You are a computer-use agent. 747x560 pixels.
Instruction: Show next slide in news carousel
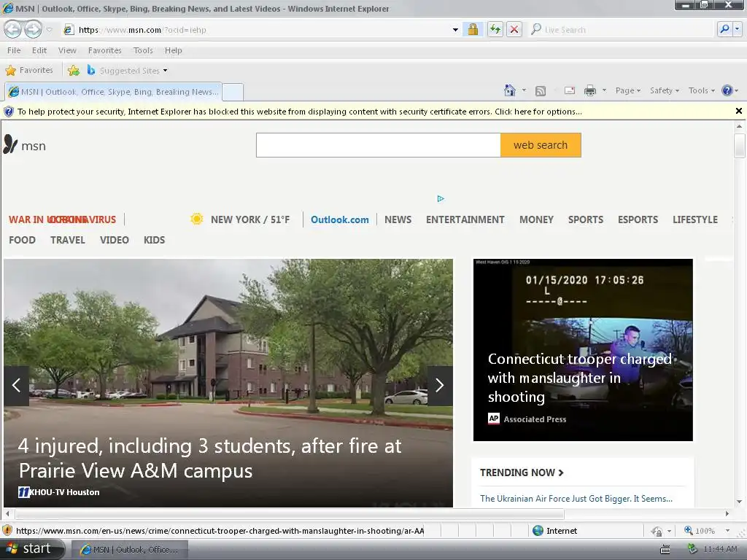click(x=440, y=385)
